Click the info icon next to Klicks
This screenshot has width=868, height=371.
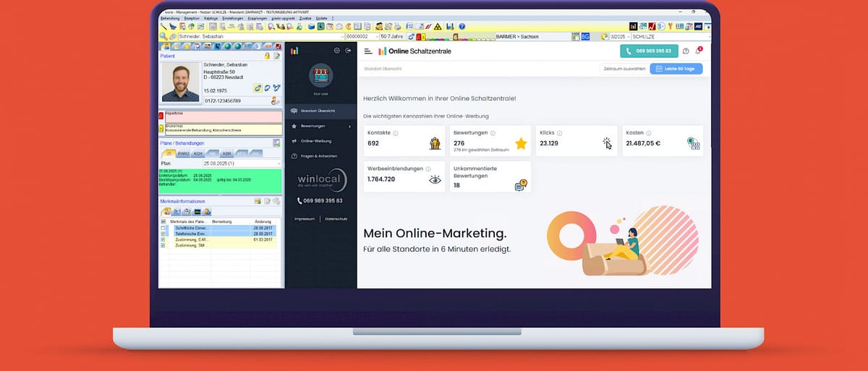560,133
